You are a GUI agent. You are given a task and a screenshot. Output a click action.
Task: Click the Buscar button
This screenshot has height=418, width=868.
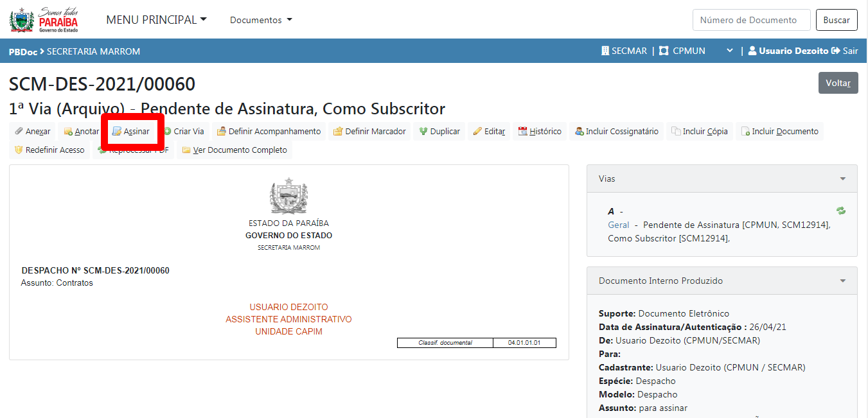837,20
